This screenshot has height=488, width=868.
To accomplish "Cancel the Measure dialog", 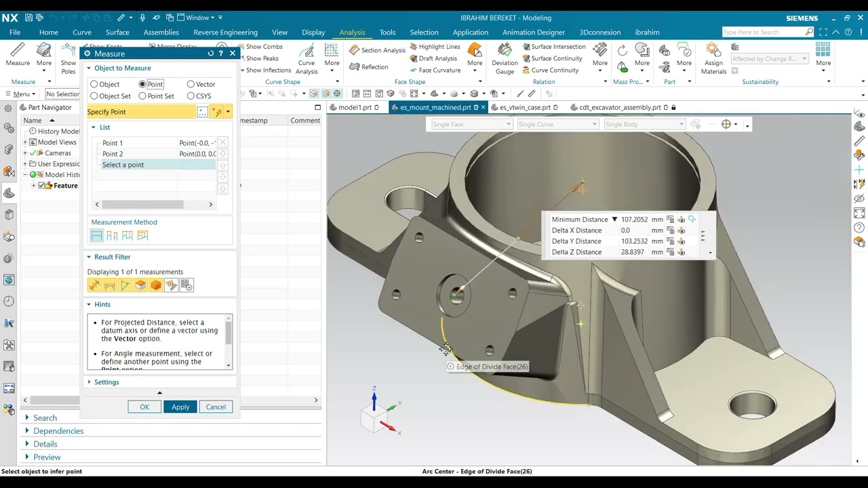I will click(216, 407).
